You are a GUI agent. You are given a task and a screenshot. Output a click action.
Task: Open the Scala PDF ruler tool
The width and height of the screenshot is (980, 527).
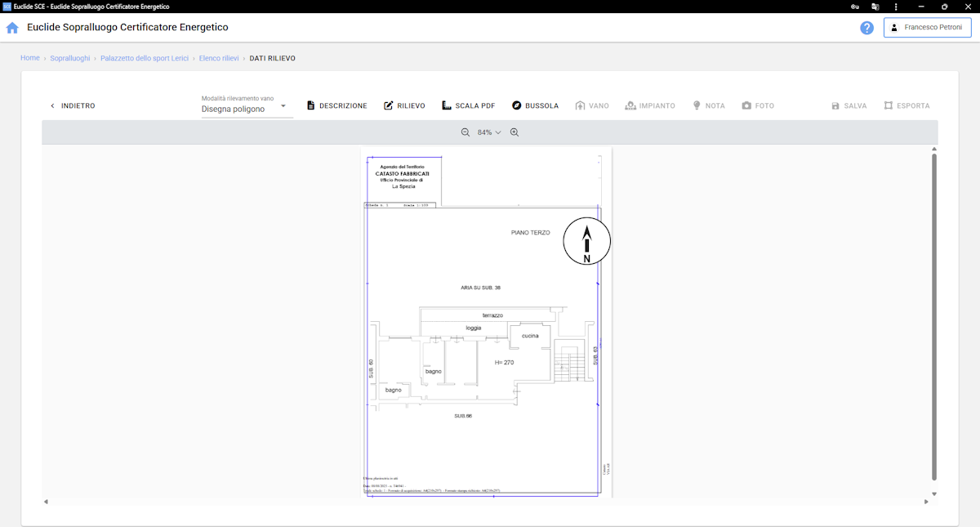(x=468, y=106)
